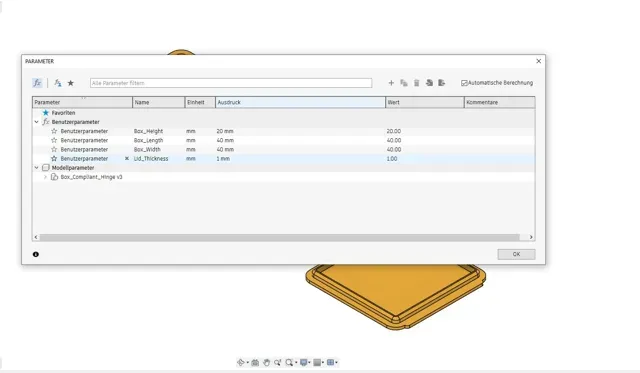Image resolution: width=640 pixels, height=373 pixels.
Task: Favorite the Box_Length parameter star
Action: [54, 140]
